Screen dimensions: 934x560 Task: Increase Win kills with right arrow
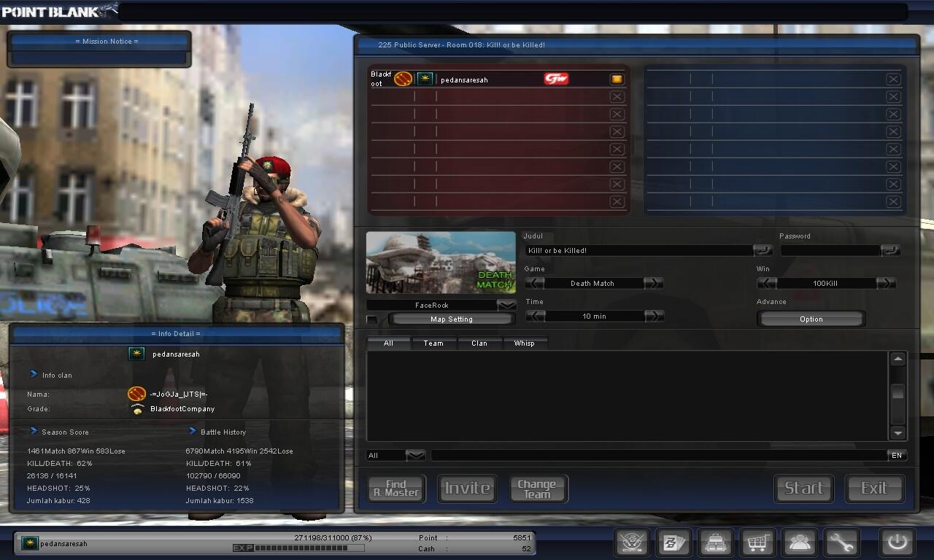[886, 283]
